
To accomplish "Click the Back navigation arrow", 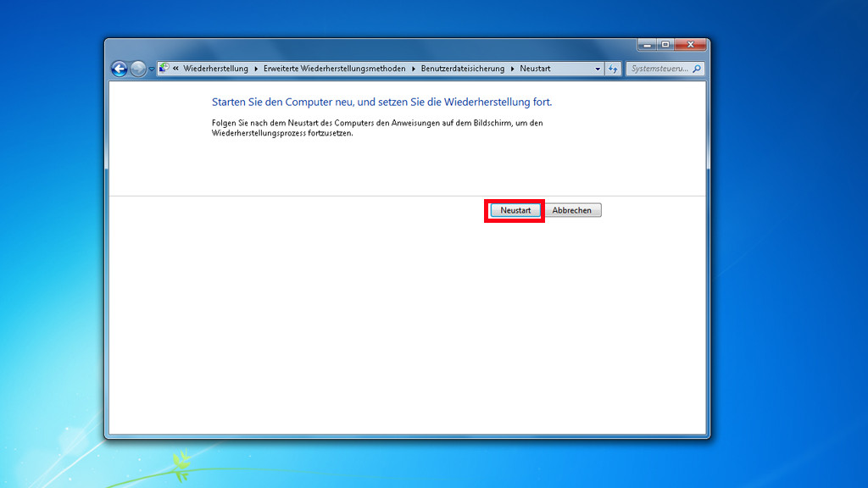I will pos(120,69).
